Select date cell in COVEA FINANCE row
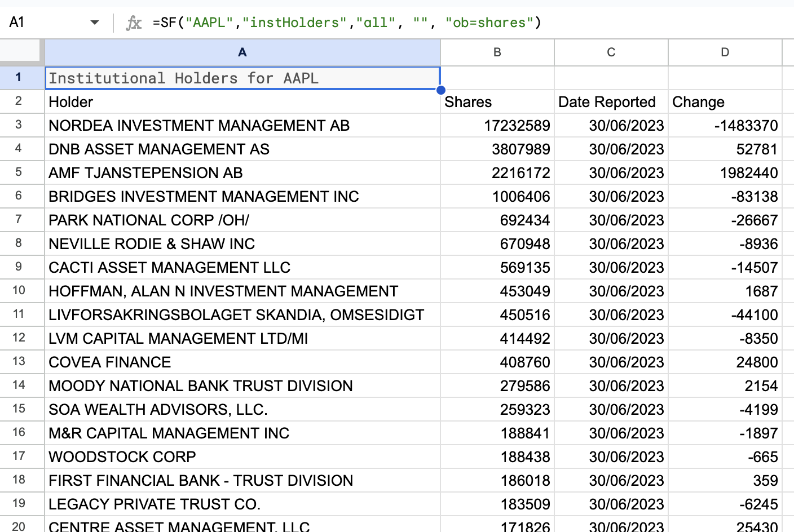This screenshot has width=794, height=532. coord(611,362)
